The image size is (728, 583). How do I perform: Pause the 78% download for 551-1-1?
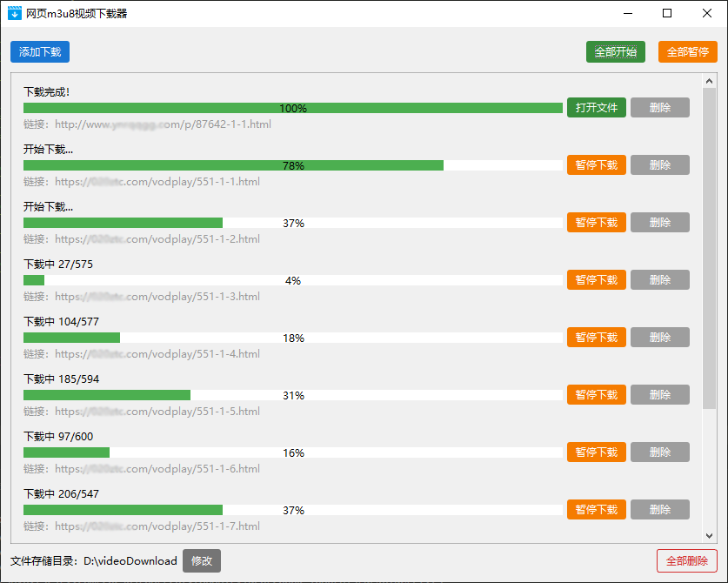tap(597, 165)
